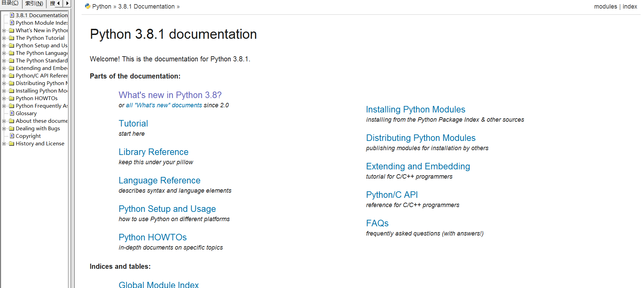This screenshot has width=644, height=288.
Task: Expand the History and License tree node
Action: pos(4,144)
